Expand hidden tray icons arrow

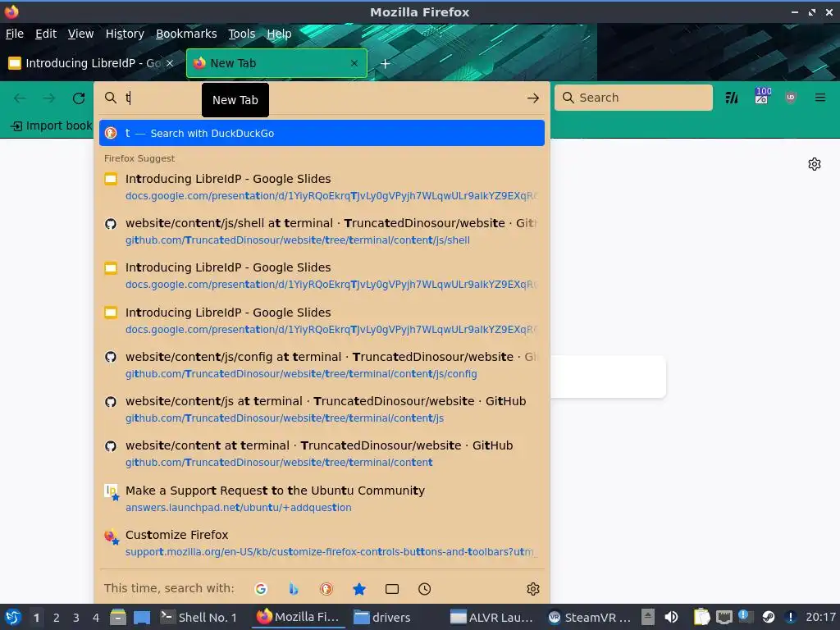tap(648, 617)
